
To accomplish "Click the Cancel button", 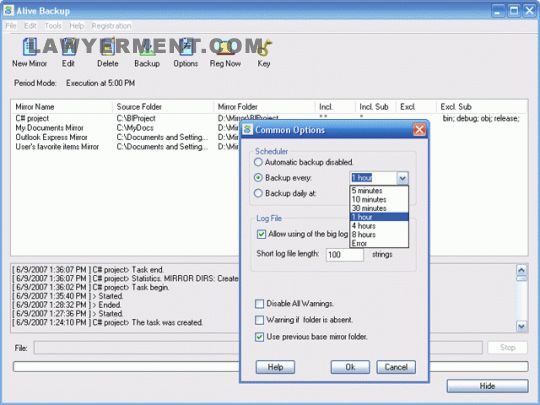I will pos(396,367).
